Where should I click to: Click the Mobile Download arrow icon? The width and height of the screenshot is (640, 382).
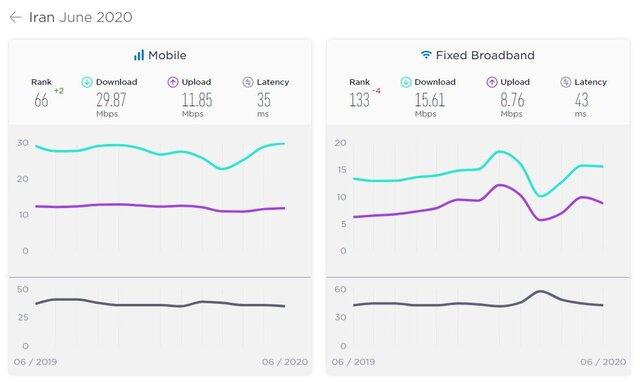coord(87,82)
